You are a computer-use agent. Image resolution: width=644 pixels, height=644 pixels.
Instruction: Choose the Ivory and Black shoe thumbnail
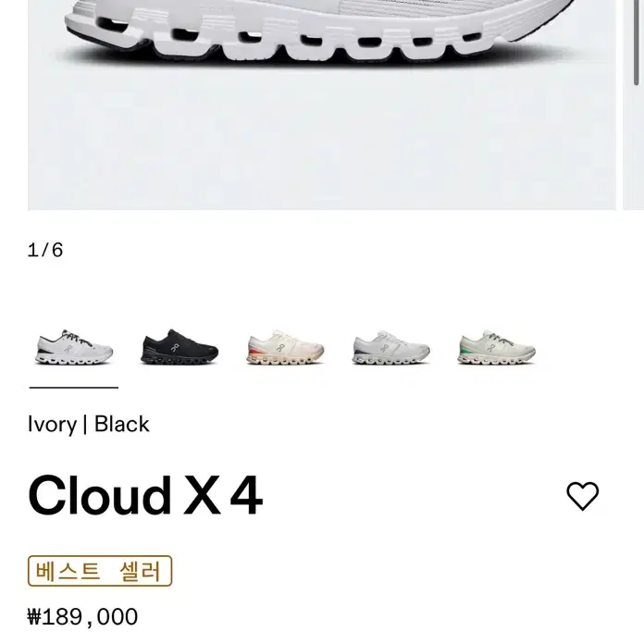pyautogui.click(x=74, y=348)
